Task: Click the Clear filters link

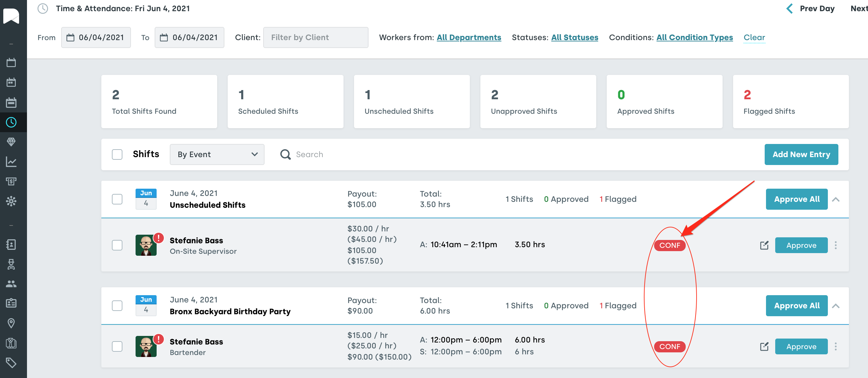Action: (754, 37)
